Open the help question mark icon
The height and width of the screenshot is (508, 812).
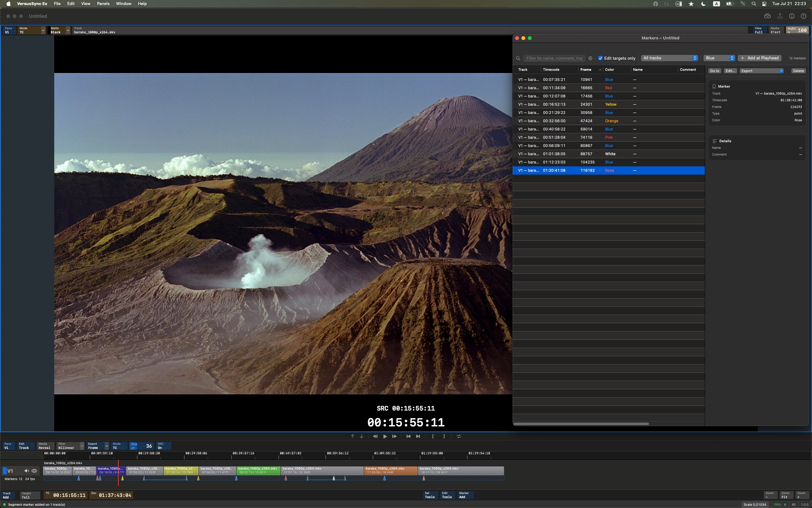pyautogui.click(x=804, y=16)
